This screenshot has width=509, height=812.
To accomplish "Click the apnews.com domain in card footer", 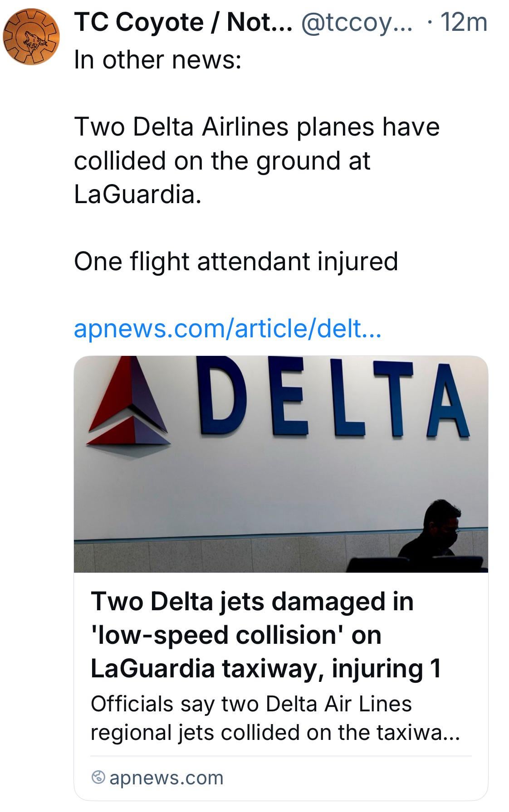I will point(166,778).
